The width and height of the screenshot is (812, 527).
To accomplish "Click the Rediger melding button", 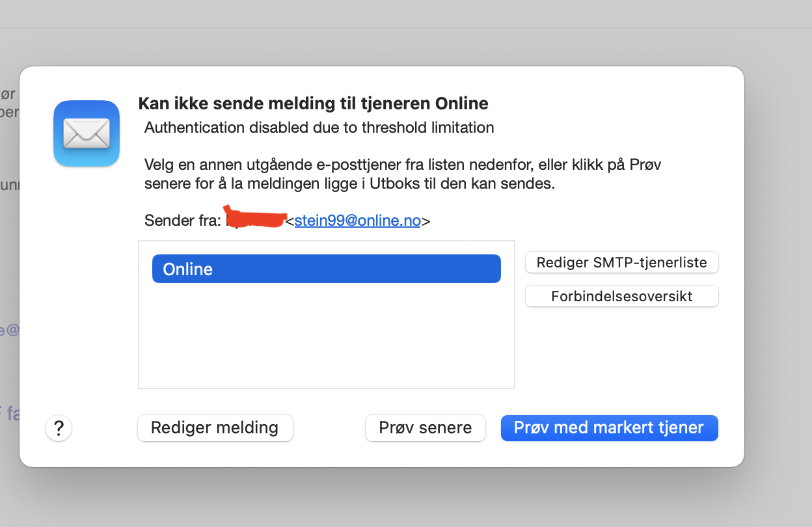I will tap(215, 428).
